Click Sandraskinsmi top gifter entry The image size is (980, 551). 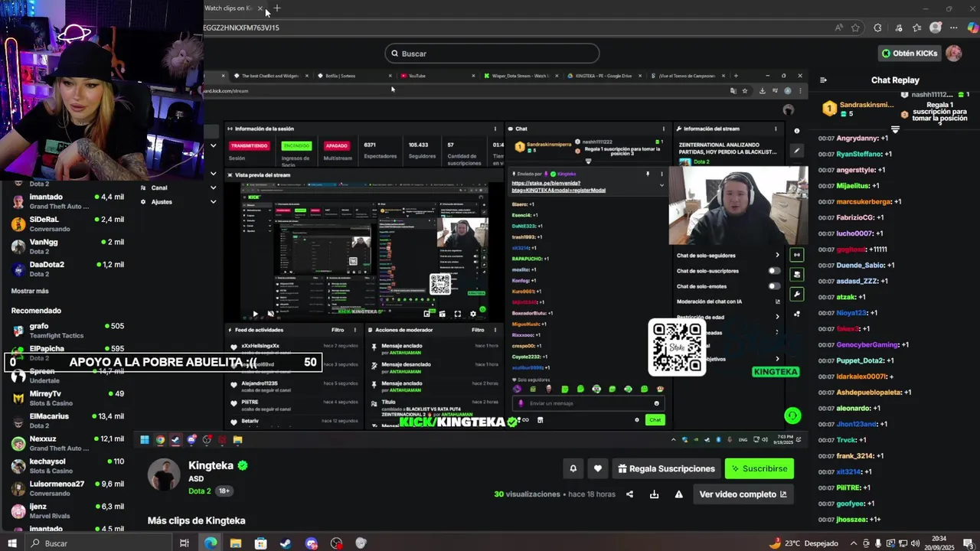tap(860, 109)
